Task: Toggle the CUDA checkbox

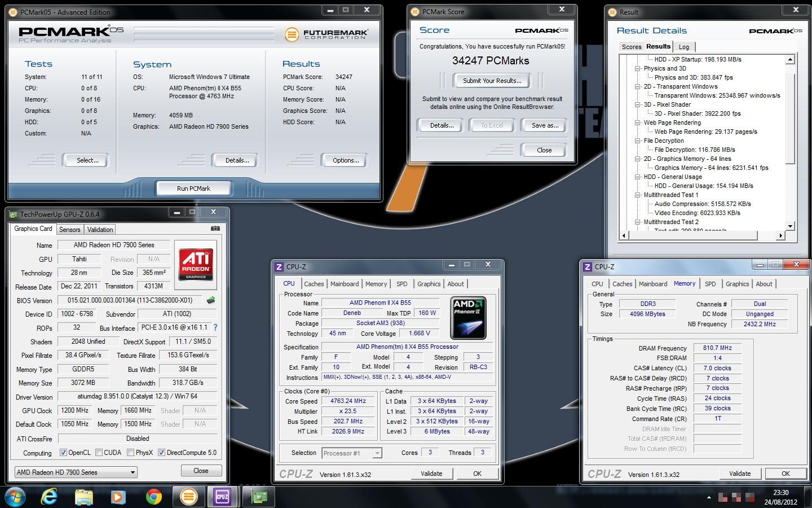Action: [x=99, y=452]
